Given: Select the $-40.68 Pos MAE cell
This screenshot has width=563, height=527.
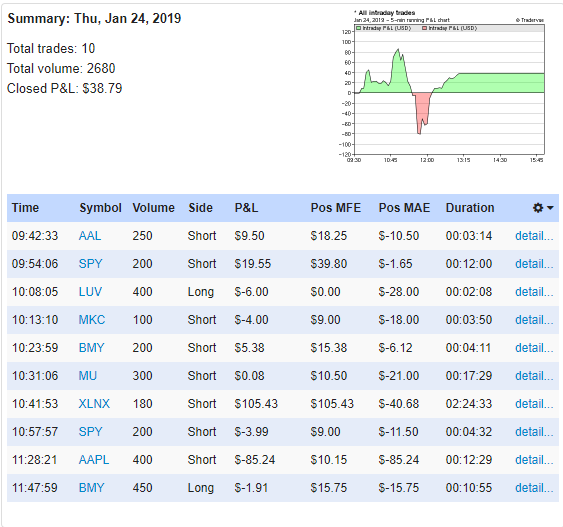Looking at the screenshot, I should pyautogui.click(x=399, y=404).
